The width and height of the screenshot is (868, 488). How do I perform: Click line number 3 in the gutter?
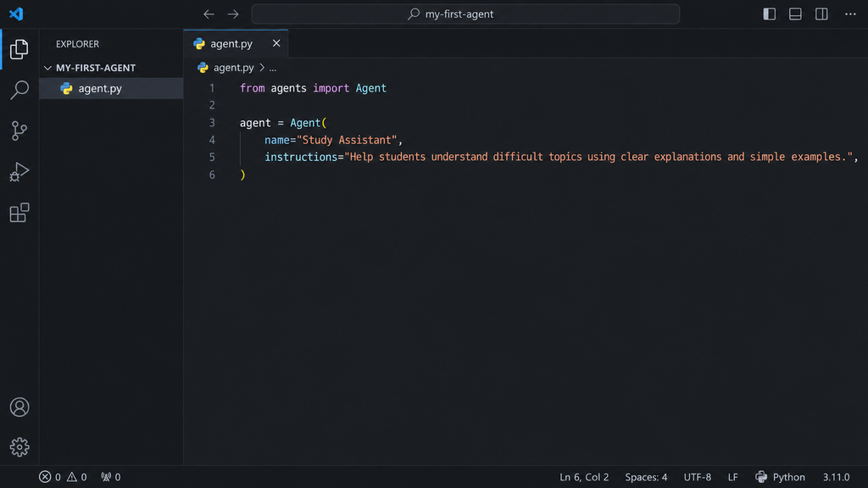click(212, 123)
